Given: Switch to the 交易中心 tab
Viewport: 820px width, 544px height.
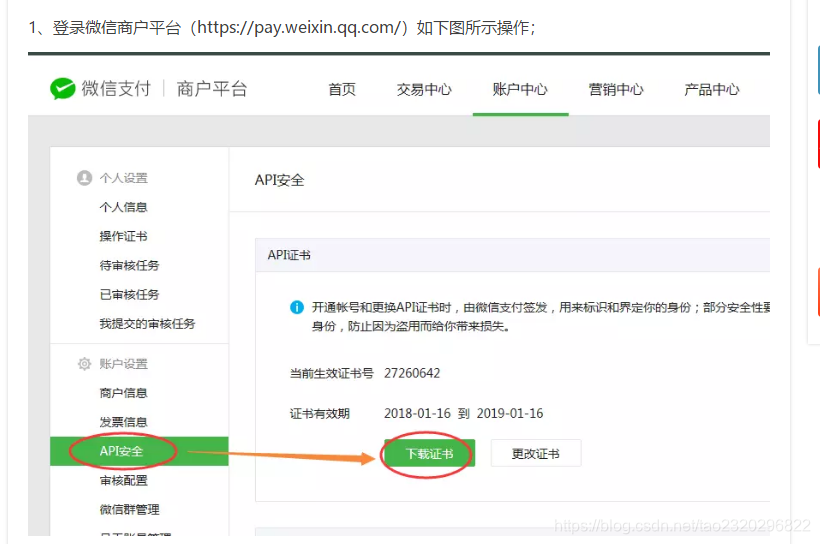Looking at the screenshot, I should tap(424, 89).
